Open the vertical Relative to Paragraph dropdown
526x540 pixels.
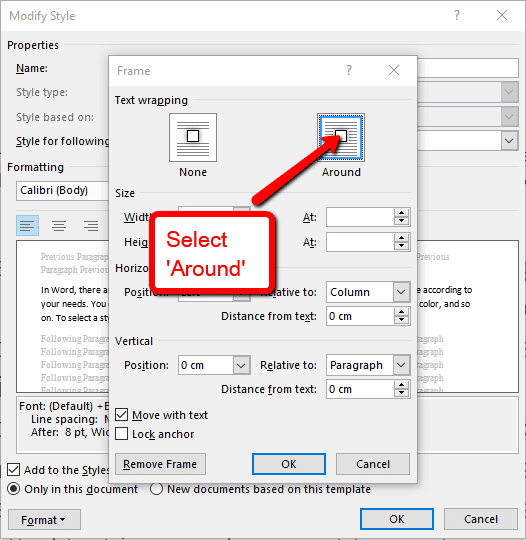point(401,365)
